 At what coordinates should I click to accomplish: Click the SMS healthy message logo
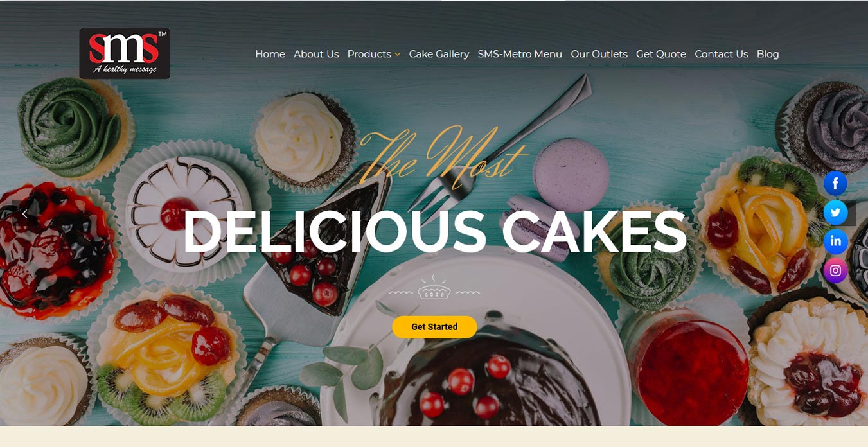(125, 53)
